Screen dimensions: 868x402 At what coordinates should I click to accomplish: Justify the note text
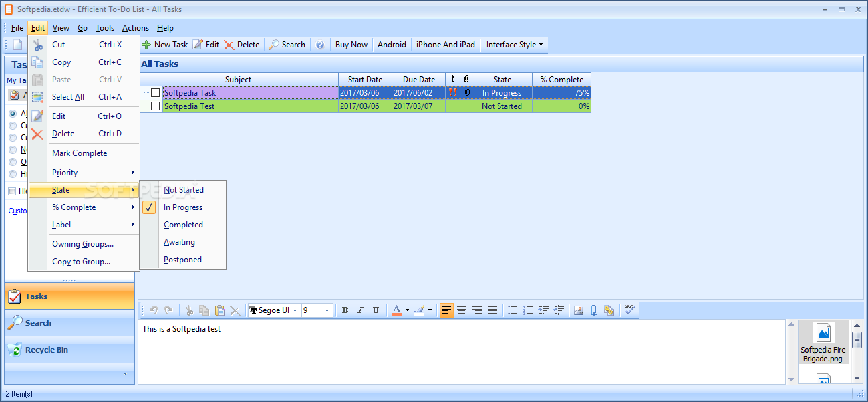492,310
